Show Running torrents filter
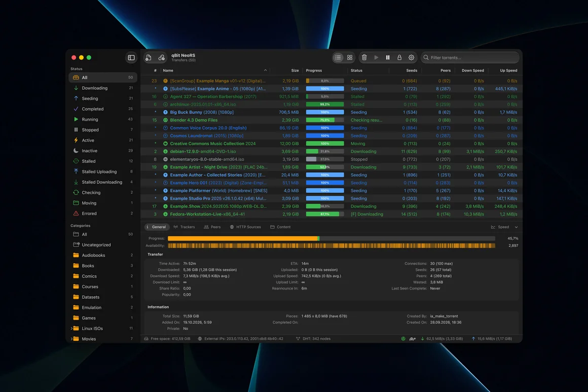 pos(103,119)
